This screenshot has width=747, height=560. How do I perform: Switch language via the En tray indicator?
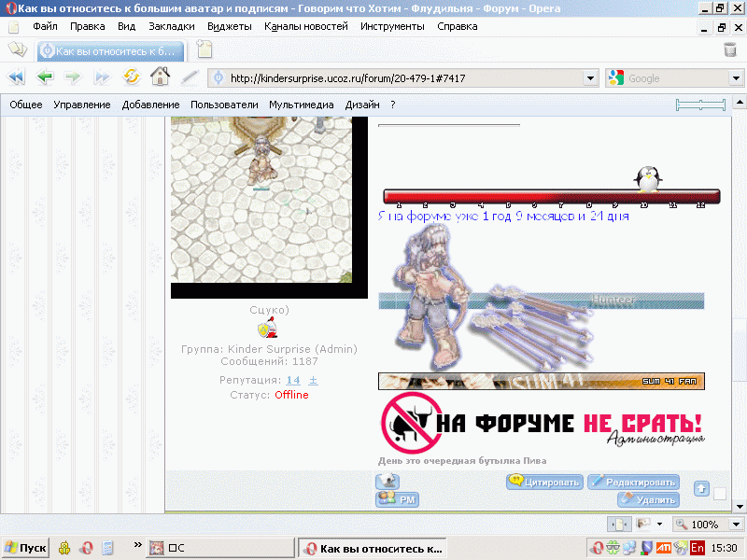click(x=698, y=548)
